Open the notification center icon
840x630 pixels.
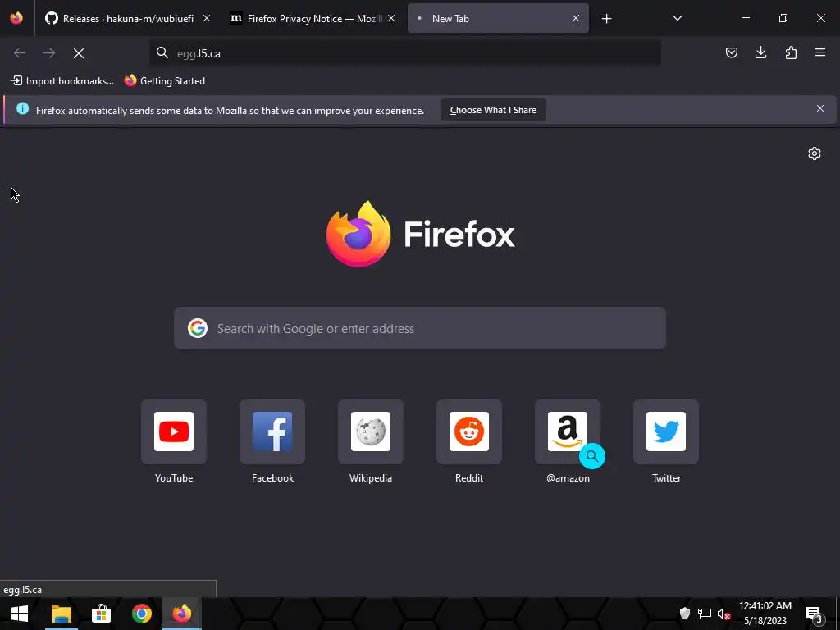tap(815, 614)
